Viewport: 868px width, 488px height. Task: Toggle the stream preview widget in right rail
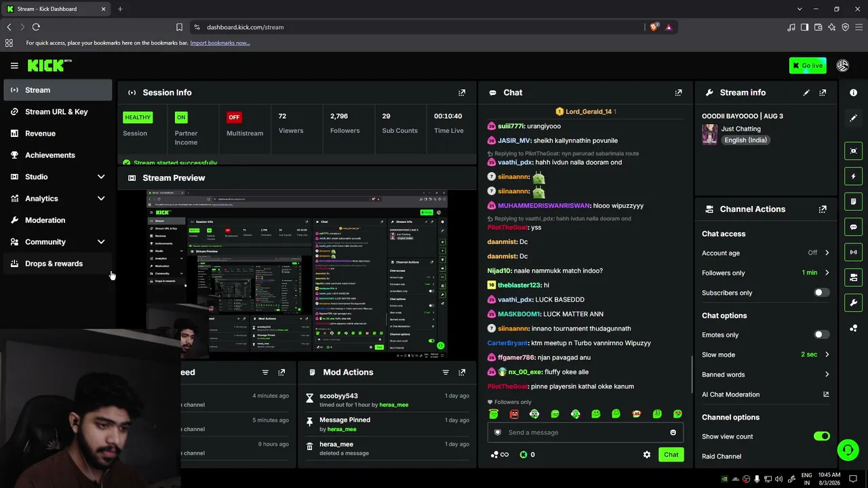click(853, 151)
